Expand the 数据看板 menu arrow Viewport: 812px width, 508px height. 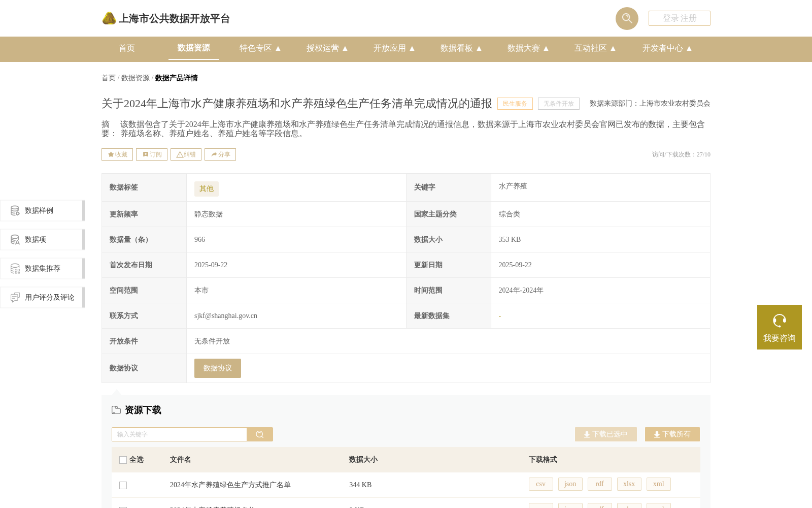pyautogui.click(x=479, y=48)
